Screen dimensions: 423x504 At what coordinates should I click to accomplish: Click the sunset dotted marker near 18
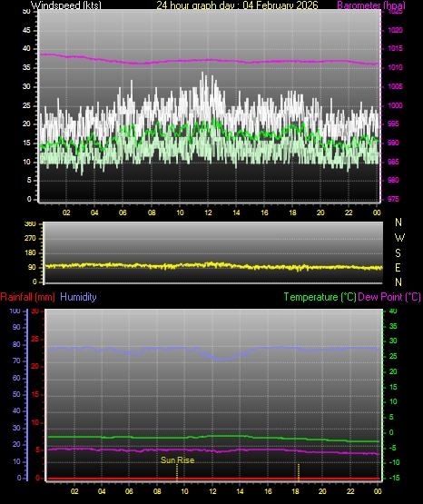coord(299,472)
